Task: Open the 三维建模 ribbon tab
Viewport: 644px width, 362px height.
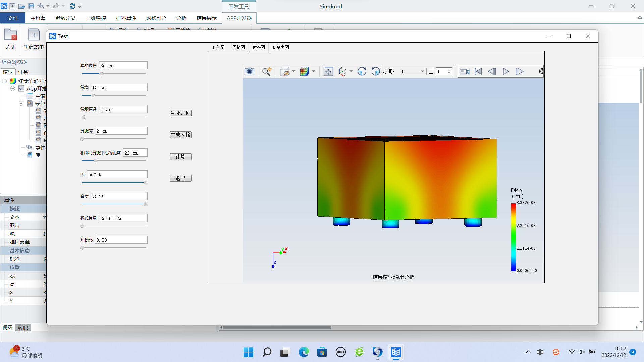Action: pos(96,18)
